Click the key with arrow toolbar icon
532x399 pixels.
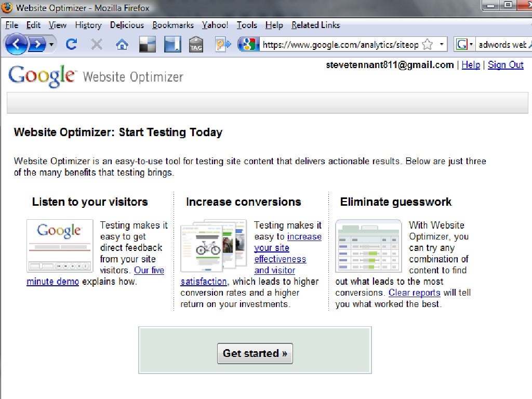click(222, 45)
